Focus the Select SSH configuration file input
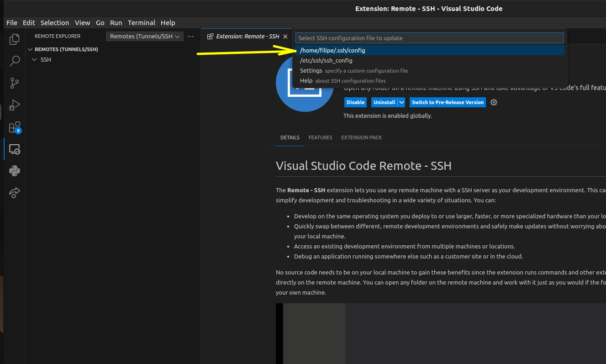 pyautogui.click(x=430, y=38)
